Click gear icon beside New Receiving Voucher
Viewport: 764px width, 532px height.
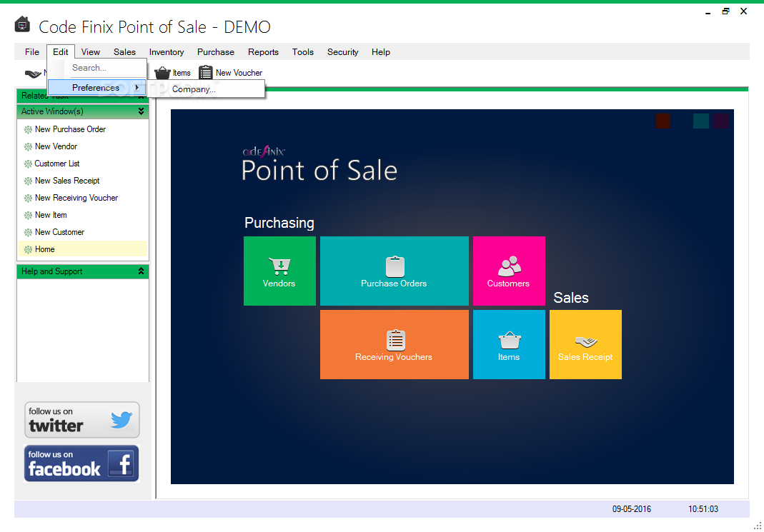29,198
